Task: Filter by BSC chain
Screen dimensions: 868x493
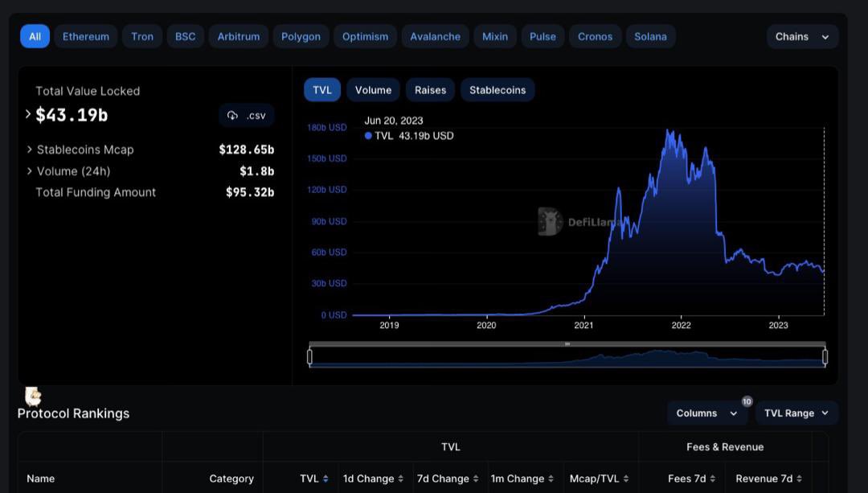Action: (x=186, y=36)
